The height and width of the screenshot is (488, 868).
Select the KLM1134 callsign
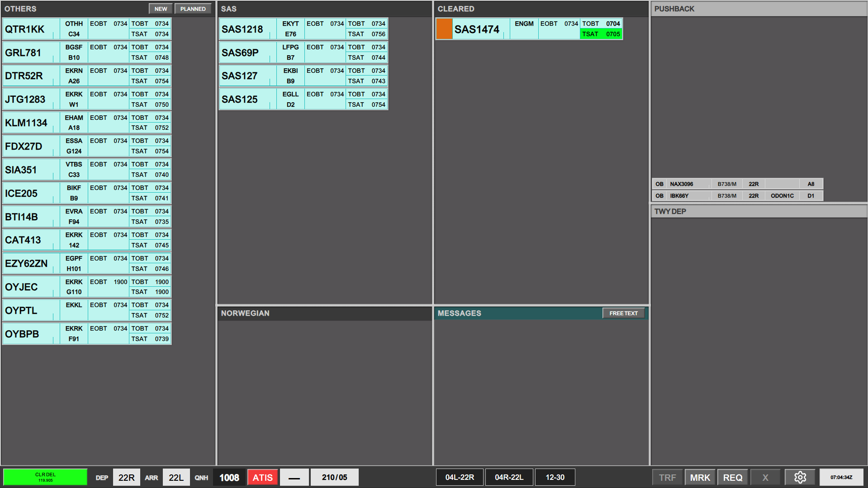coord(26,123)
